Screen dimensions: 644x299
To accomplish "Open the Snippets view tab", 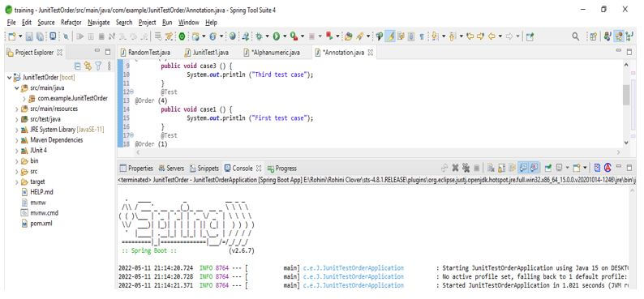I will point(204,169).
